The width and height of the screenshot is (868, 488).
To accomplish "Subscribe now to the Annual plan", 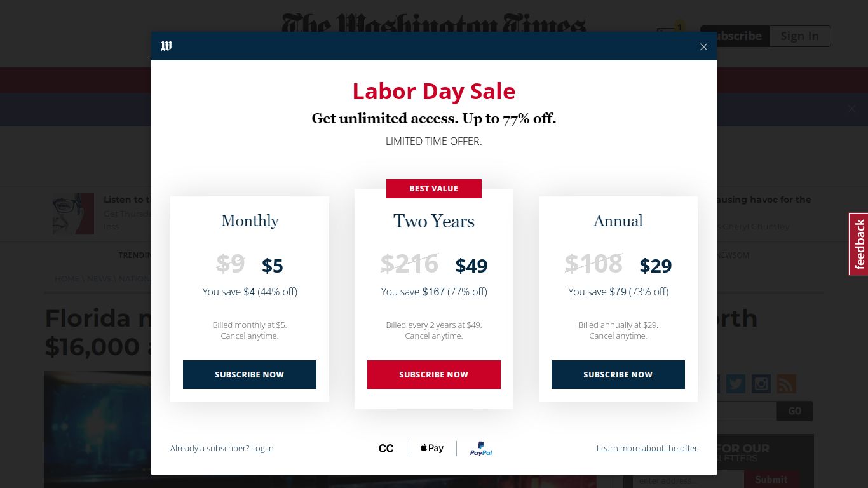I will coord(618,374).
